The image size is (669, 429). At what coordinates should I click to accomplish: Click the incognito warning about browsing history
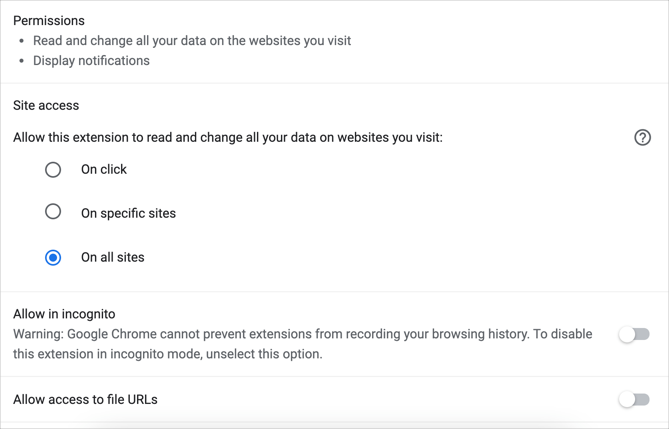click(x=302, y=334)
